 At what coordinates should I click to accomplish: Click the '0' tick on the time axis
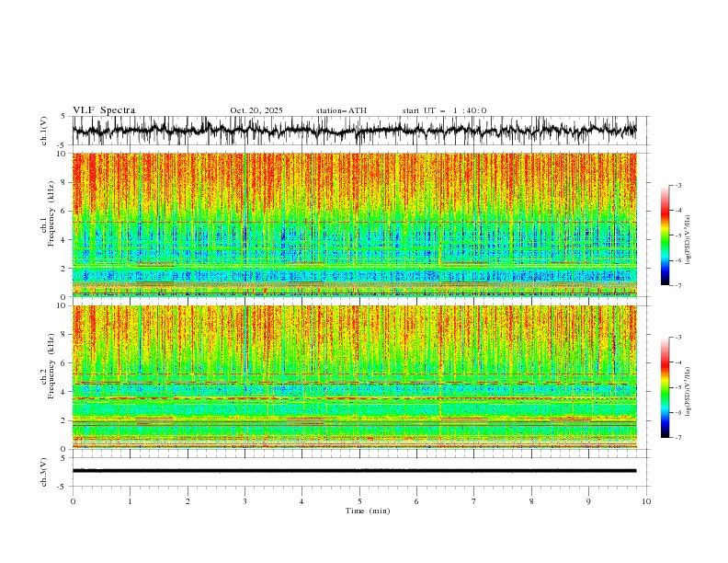coord(73,501)
